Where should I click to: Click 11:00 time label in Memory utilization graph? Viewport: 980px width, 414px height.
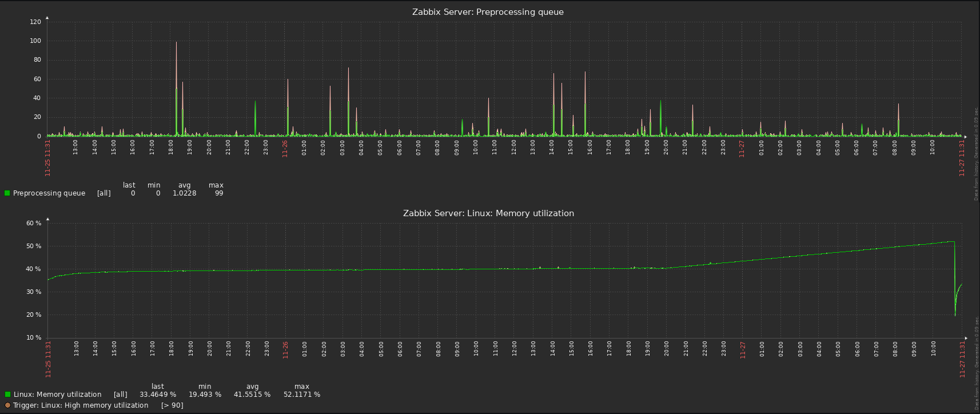pos(495,349)
